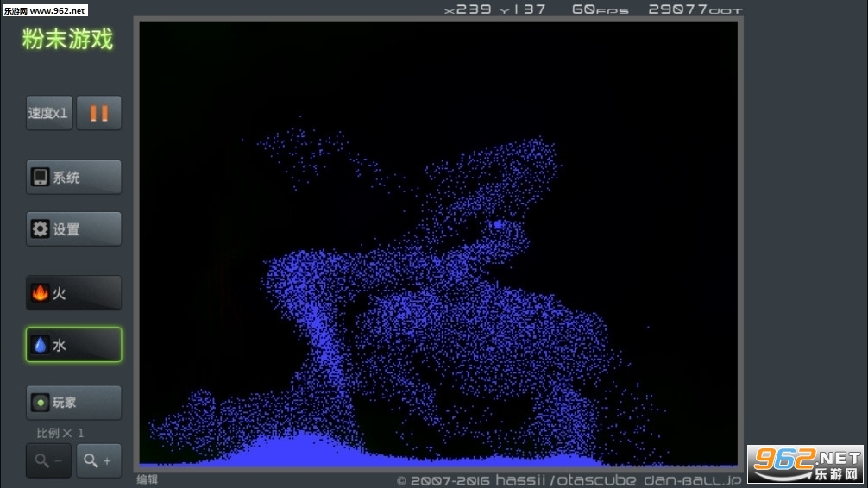
Task: Click the 粉末游戏 game title
Action: click(x=67, y=39)
